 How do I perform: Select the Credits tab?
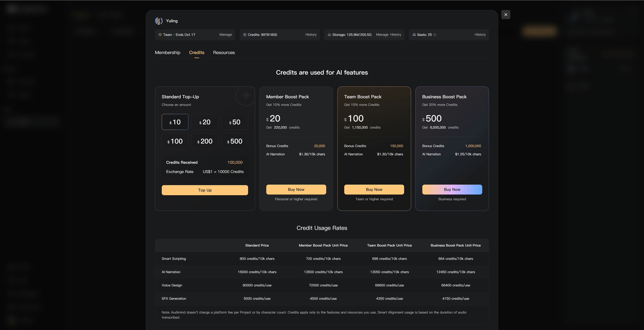tap(196, 52)
